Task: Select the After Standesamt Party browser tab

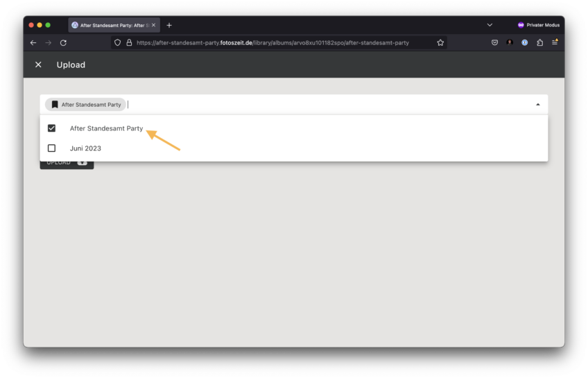Action: point(114,25)
